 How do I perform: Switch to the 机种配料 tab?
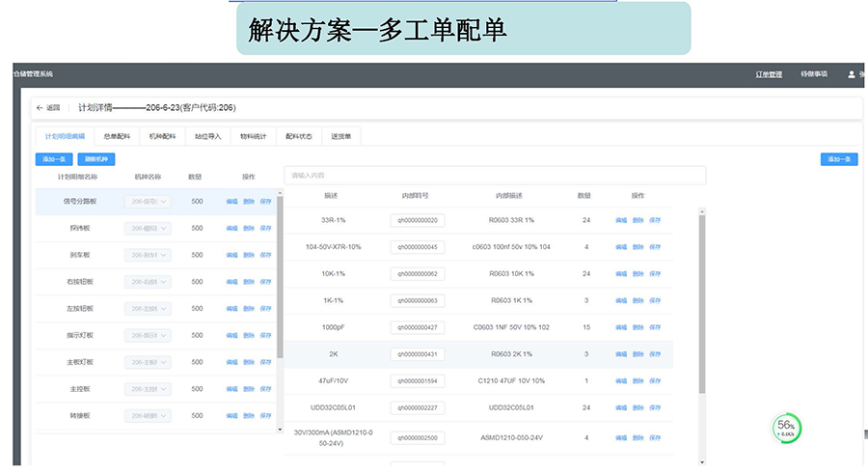[x=163, y=136]
